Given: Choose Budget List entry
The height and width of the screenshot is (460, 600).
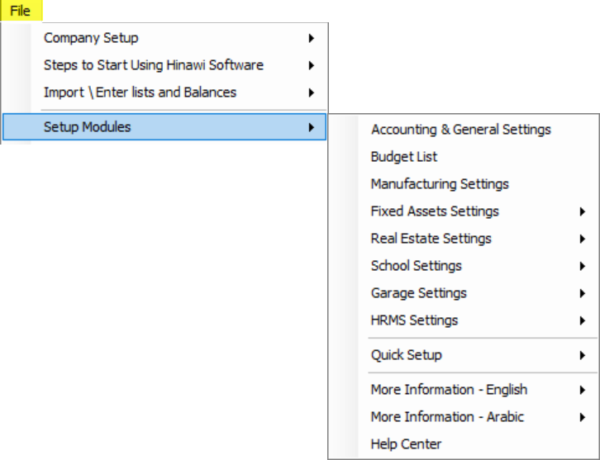Looking at the screenshot, I should coord(464,157).
